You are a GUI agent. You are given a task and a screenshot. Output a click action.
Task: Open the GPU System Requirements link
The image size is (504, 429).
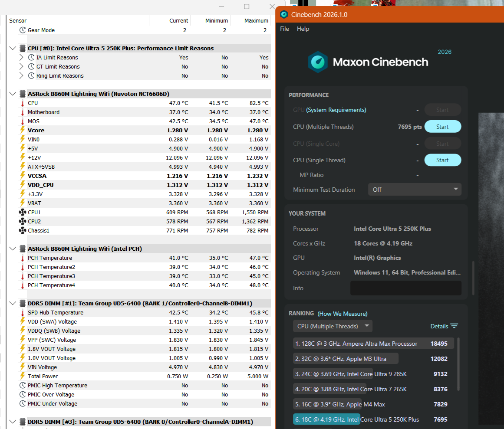point(336,110)
